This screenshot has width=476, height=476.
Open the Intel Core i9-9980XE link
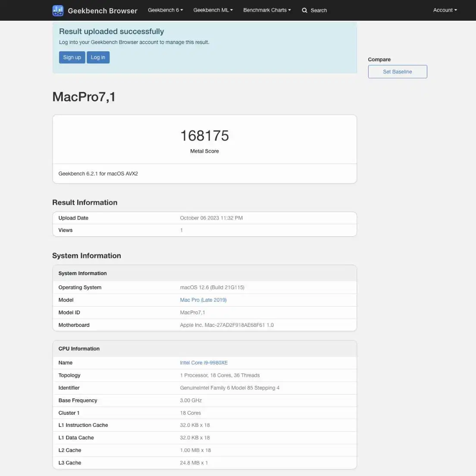(204, 363)
